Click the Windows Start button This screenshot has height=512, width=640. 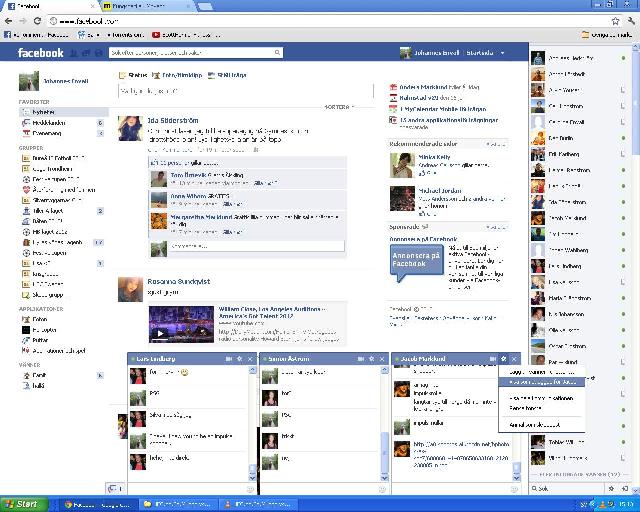(x=24, y=504)
